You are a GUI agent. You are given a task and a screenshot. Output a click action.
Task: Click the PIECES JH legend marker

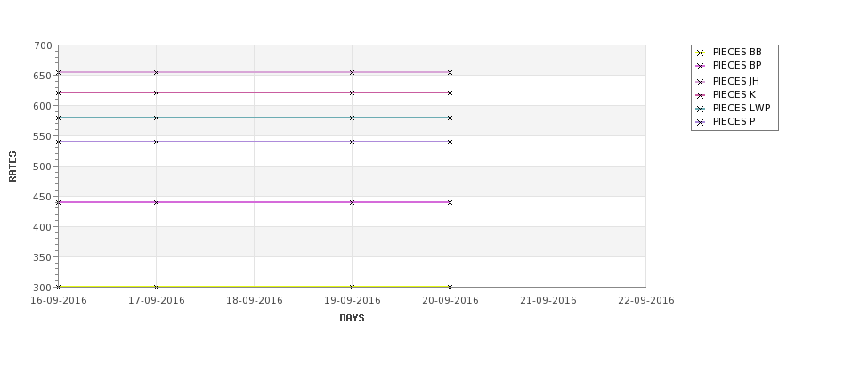click(x=701, y=82)
